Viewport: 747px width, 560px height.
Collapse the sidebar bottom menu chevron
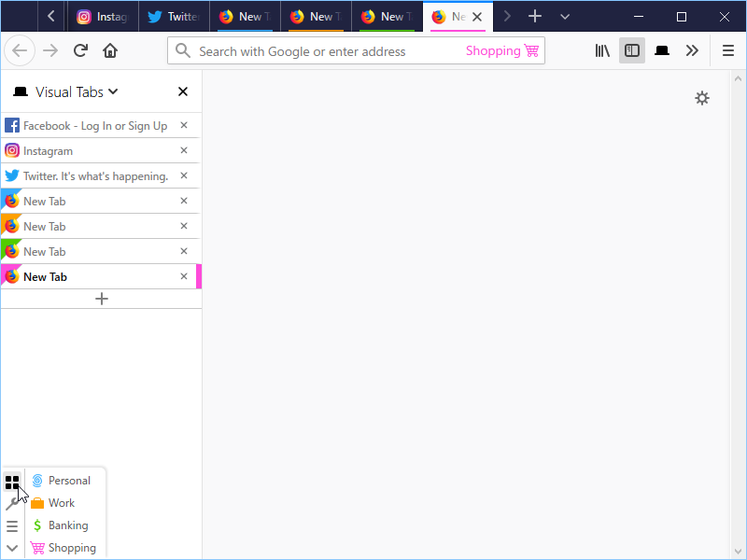[12, 548]
